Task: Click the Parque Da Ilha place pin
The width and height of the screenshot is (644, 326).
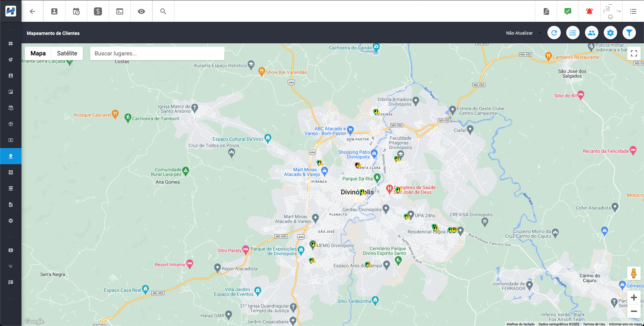Action: point(377,177)
